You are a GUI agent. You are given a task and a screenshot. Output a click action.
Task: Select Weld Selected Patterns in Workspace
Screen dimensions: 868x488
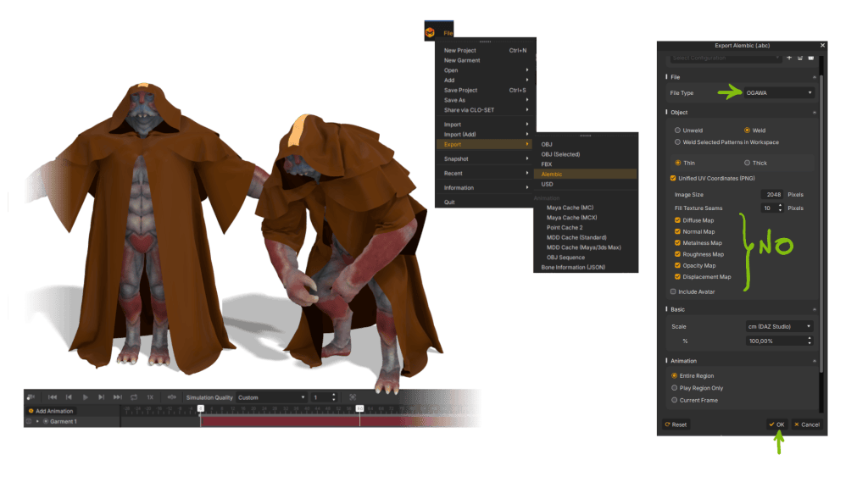[677, 142]
